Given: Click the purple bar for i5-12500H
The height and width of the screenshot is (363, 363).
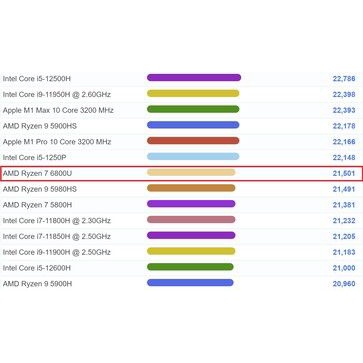Looking at the screenshot, I should pos(194,78).
